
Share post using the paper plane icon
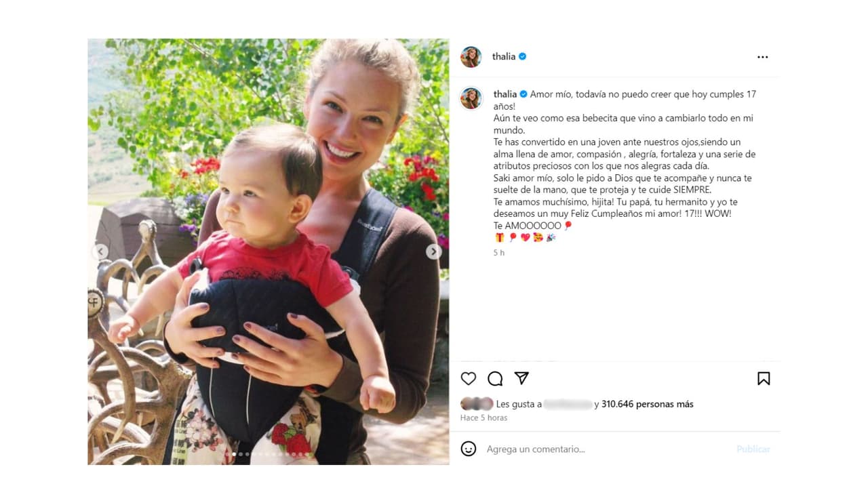tap(521, 378)
